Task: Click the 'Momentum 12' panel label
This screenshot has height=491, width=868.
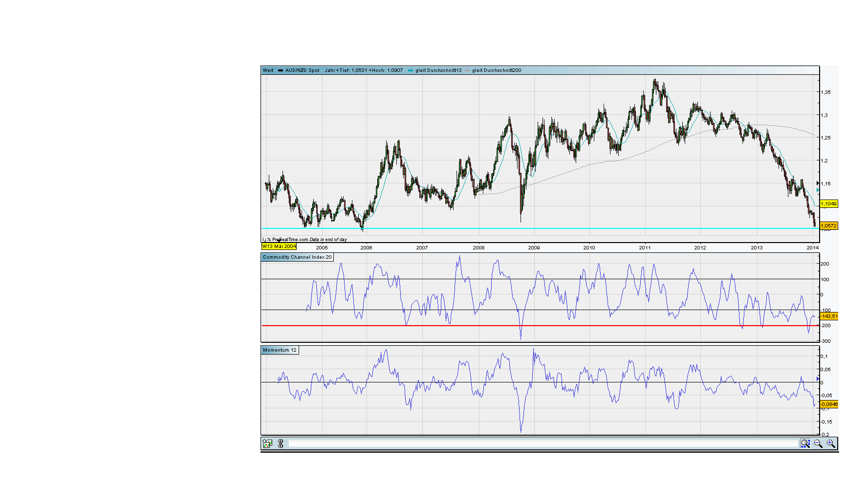Action: pyautogui.click(x=280, y=350)
